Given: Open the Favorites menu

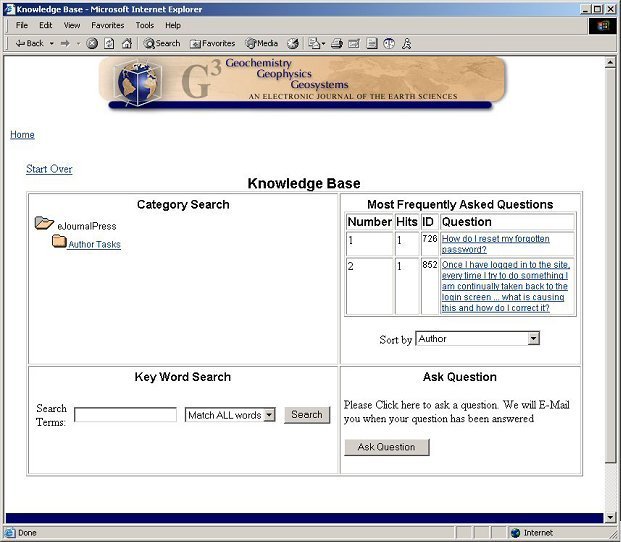Looking at the screenshot, I should pos(108,25).
